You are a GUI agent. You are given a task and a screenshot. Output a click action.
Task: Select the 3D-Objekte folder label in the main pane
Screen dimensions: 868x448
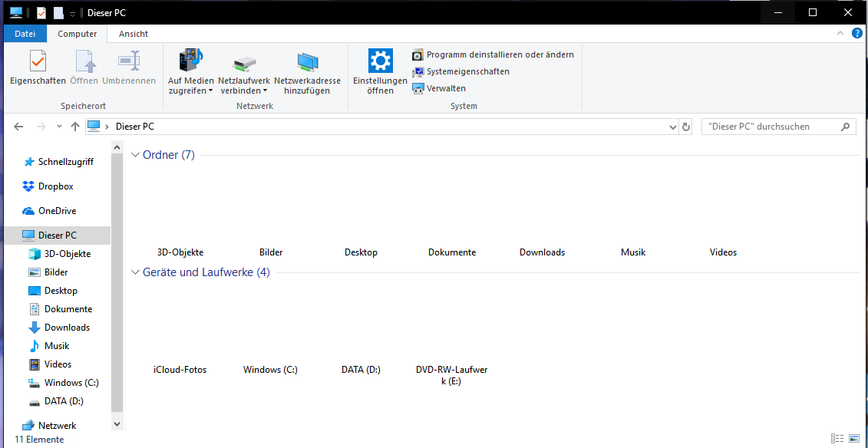click(x=180, y=252)
